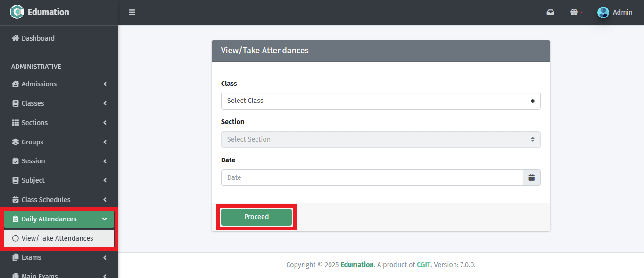Click the Dashboard home icon
644x278 pixels.
(16, 38)
